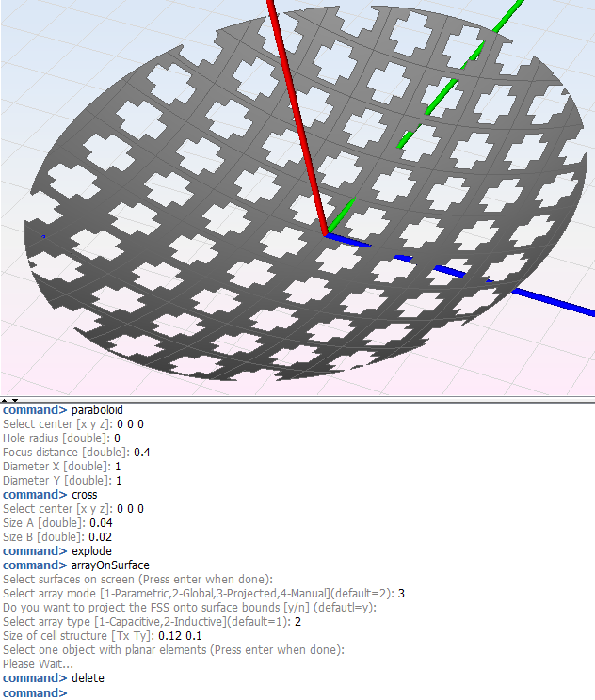Click the 'Select array mode' line

[x=188, y=594]
